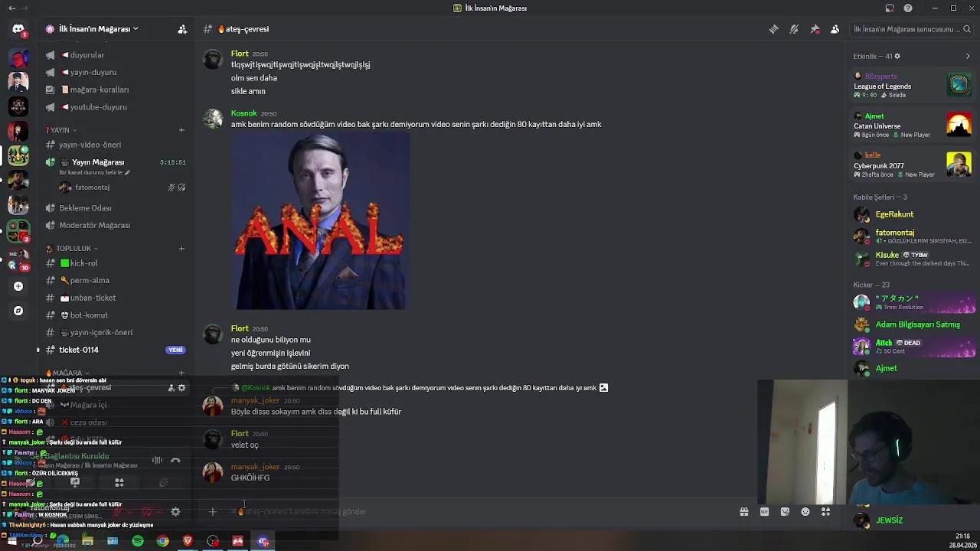This screenshot has height=551, width=980.
Task: Open activity settings gear next to Etkinlik
Action: tap(897, 56)
